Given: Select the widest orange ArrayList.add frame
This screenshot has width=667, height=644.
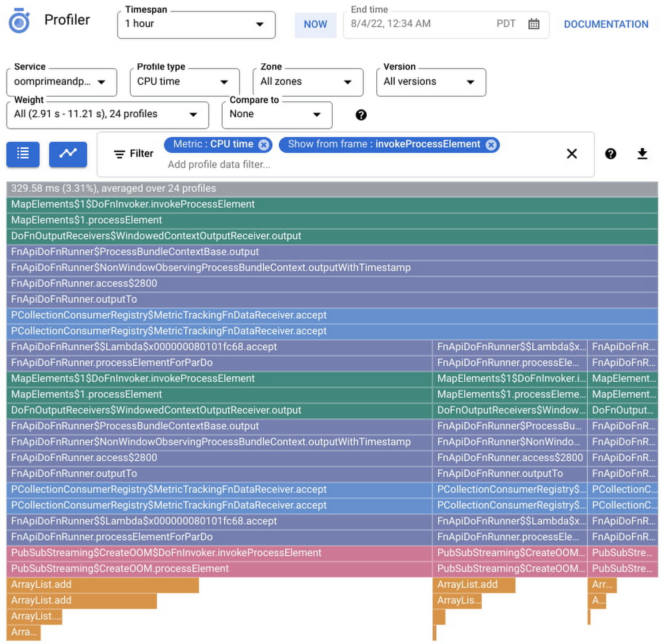Looking at the screenshot, I should pos(103,585).
